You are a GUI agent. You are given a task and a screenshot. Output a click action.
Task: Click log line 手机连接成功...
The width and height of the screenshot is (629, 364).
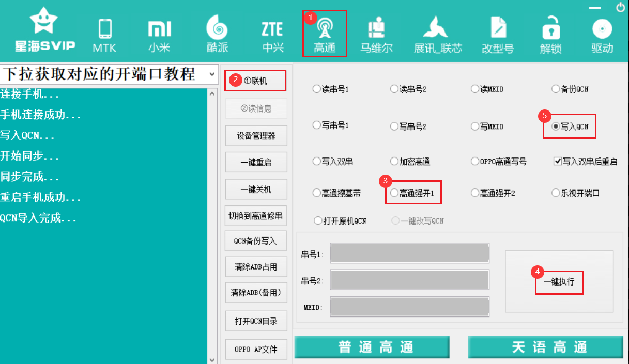coord(40,115)
